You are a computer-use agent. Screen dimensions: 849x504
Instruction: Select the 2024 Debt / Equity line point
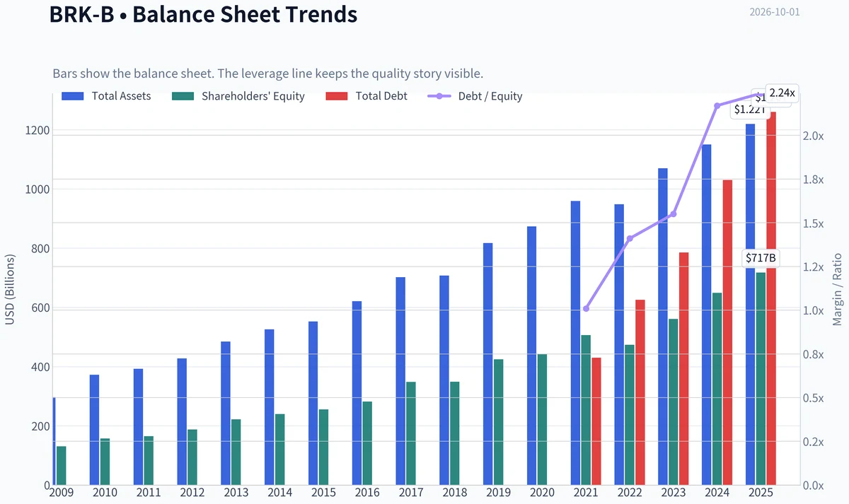tap(717, 106)
